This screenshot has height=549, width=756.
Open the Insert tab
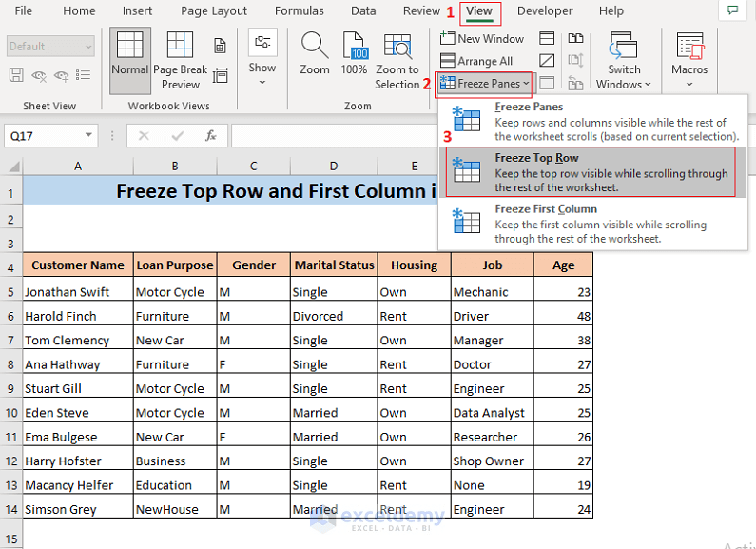(137, 11)
